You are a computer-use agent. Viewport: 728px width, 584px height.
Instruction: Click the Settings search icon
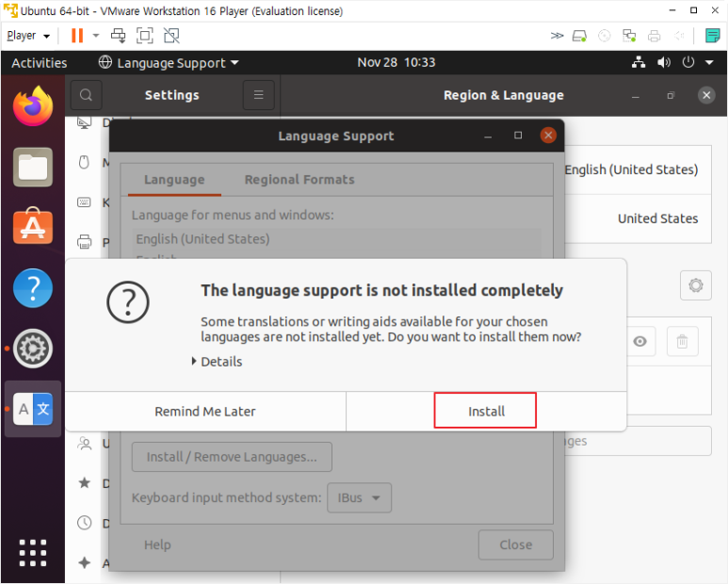[86, 95]
